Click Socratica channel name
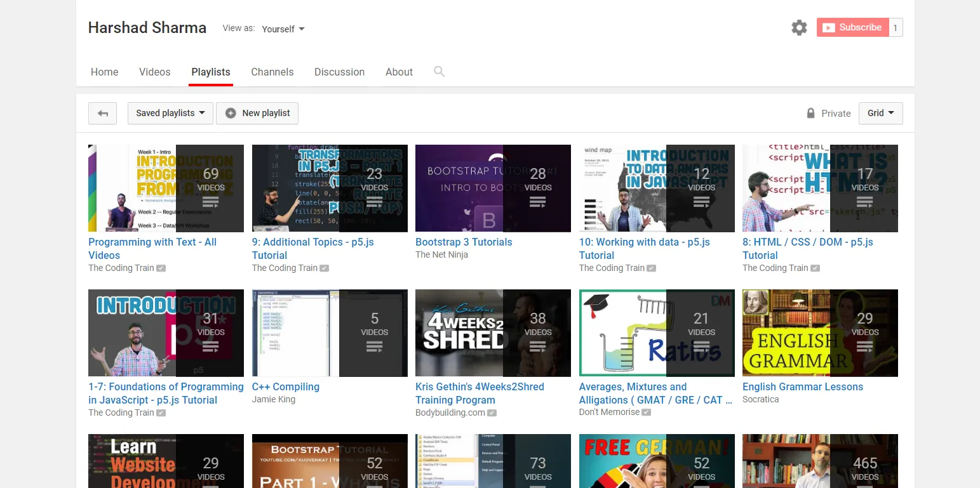This screenshot has height=488, width=980. coord(760,399)
